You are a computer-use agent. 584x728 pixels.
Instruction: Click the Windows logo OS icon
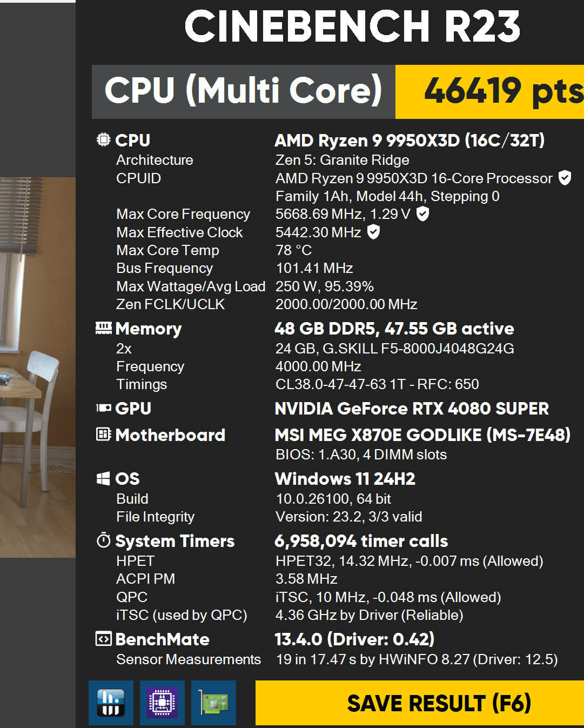[x=103, y=478]
